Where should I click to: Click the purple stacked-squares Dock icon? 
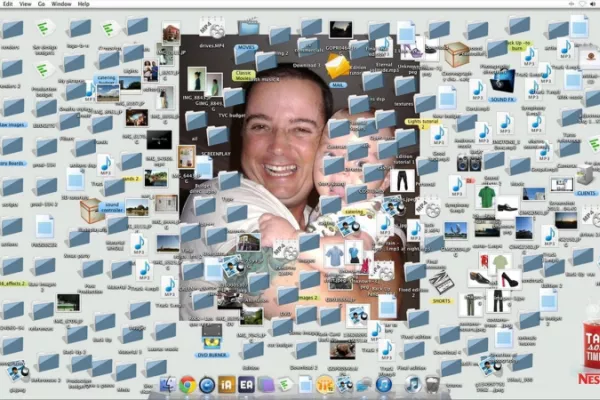[266, 385]
